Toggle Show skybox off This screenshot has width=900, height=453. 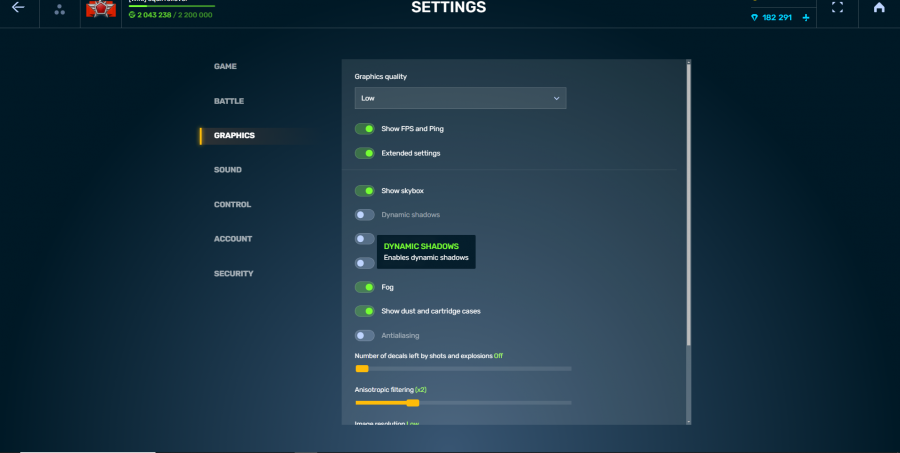pyautogui.click(x=365, y=190)
